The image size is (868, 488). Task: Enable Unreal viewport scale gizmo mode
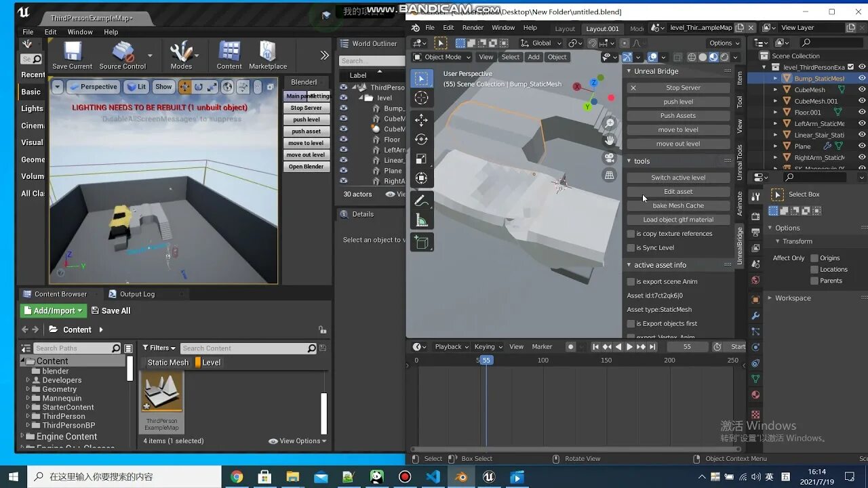click(x=212, y=87)
